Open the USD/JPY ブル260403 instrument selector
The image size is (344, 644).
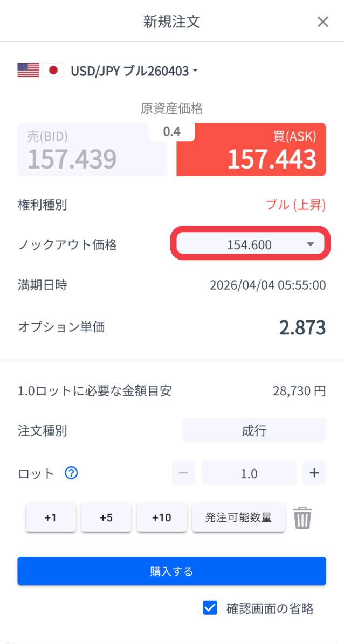pos(133,70)
